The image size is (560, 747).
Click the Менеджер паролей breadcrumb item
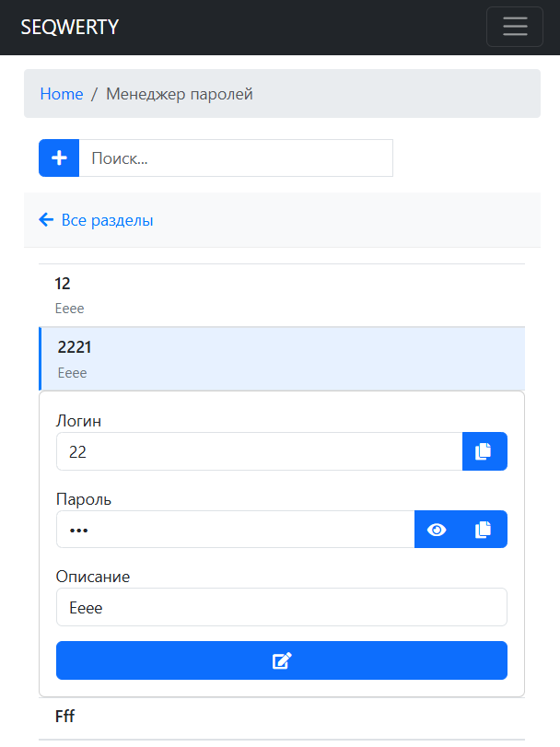point(179,94)
